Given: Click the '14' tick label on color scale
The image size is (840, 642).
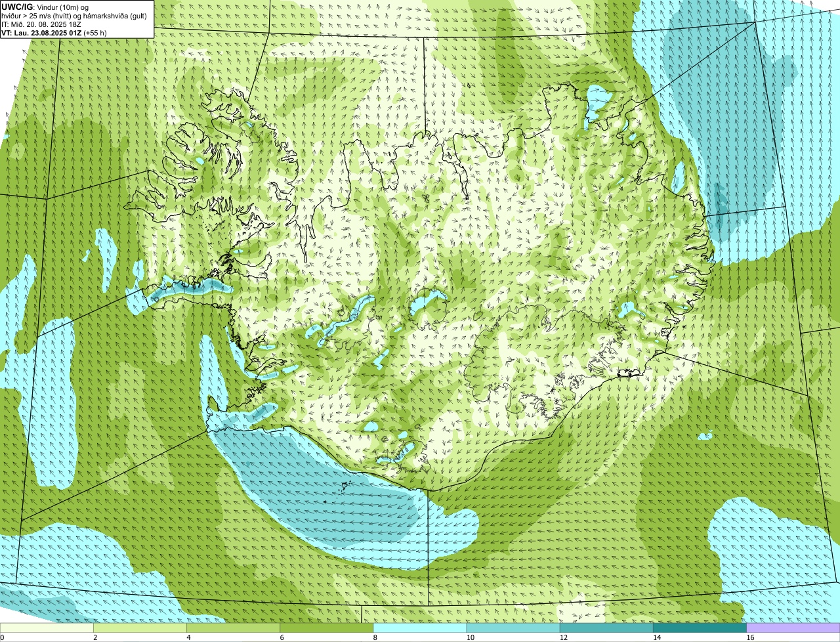Looking at the screenshot, I should (x=657, y=637).
